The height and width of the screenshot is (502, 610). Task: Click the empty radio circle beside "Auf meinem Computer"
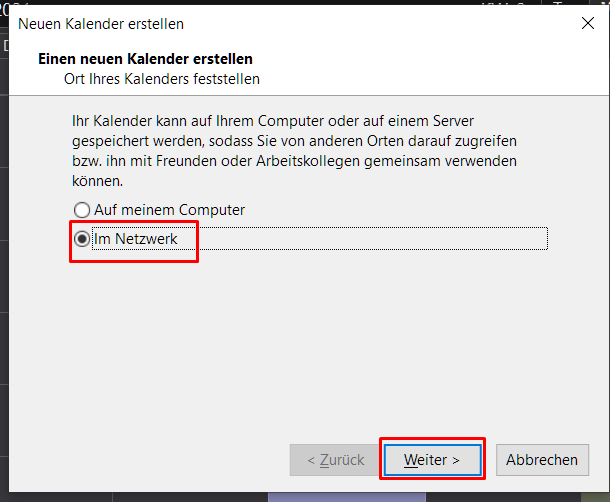tap(82, 211)
